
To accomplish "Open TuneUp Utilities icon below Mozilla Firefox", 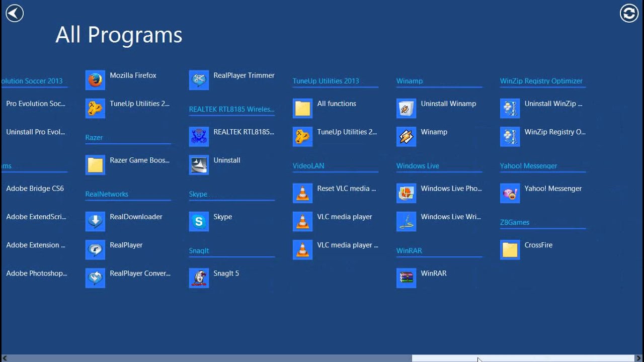I will coord(95,108).
